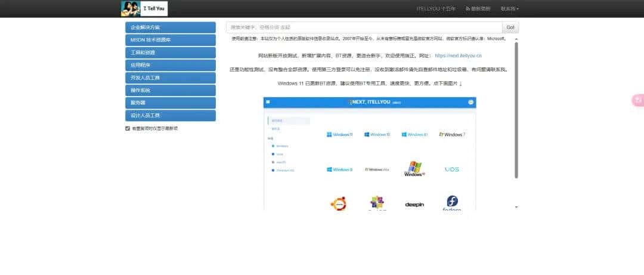Expand the 开发人员工具 category panel
This screenshot has height=275, width=644.
click(170, 78)
